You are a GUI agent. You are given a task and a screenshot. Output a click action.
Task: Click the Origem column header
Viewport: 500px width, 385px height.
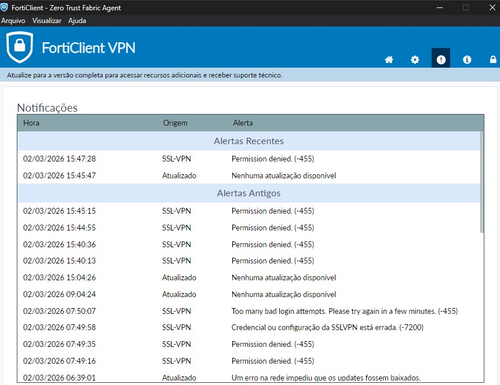[175, 123]
